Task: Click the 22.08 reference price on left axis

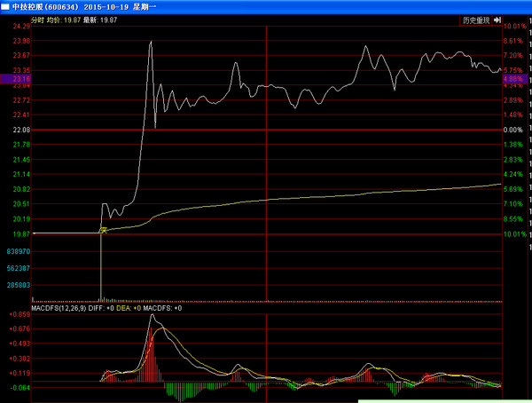Action: coord(21,130)
